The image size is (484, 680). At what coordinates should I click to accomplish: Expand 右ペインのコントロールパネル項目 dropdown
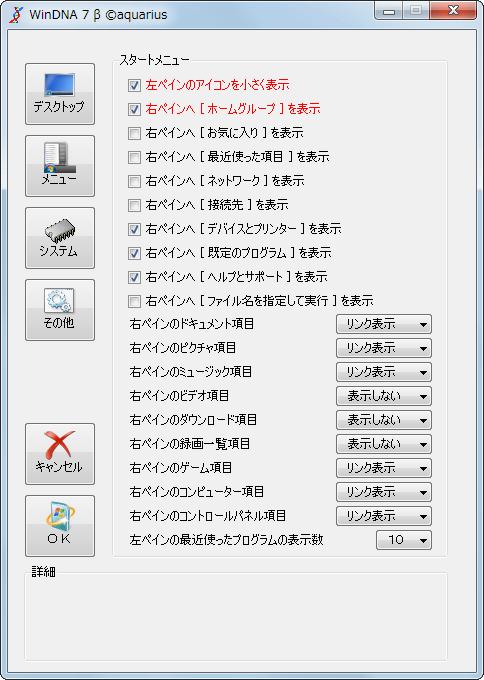384,516
